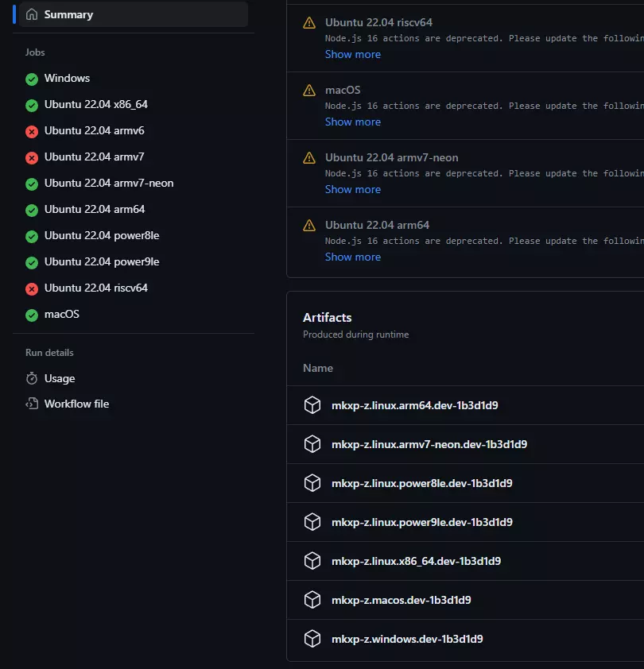Open the Ubuntu 22.04 riscv64 job

pos(96,288)
